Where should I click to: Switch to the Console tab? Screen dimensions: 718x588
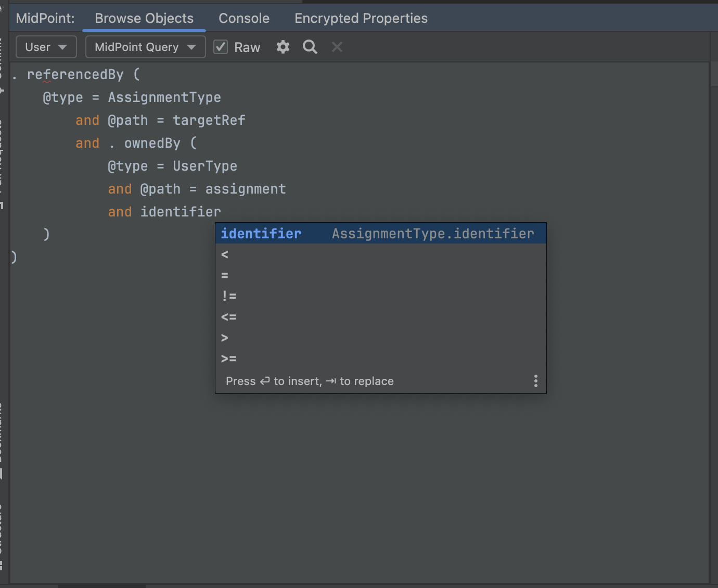pyautogui.click(x=243, y=18)
